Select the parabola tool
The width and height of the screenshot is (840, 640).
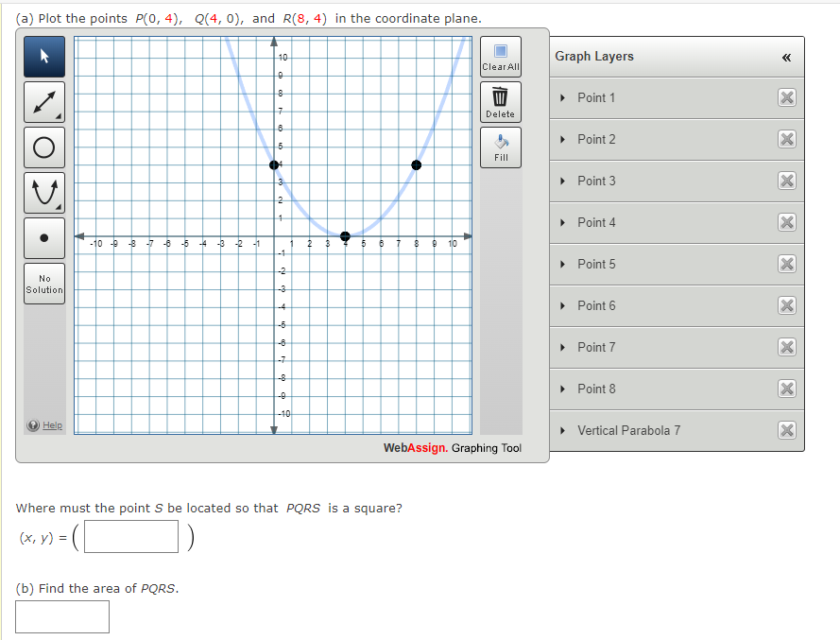(x=44, y=193)
